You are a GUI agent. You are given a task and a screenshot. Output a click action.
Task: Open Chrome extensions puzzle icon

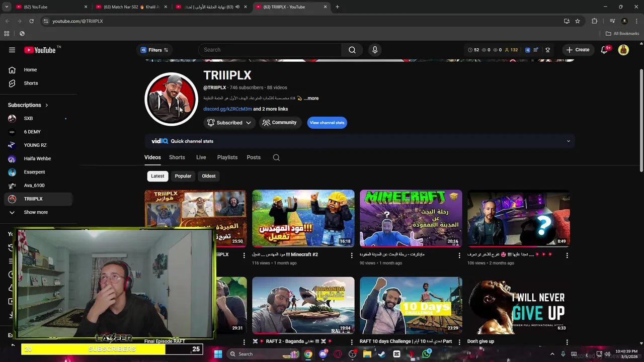tap(595, 21)
